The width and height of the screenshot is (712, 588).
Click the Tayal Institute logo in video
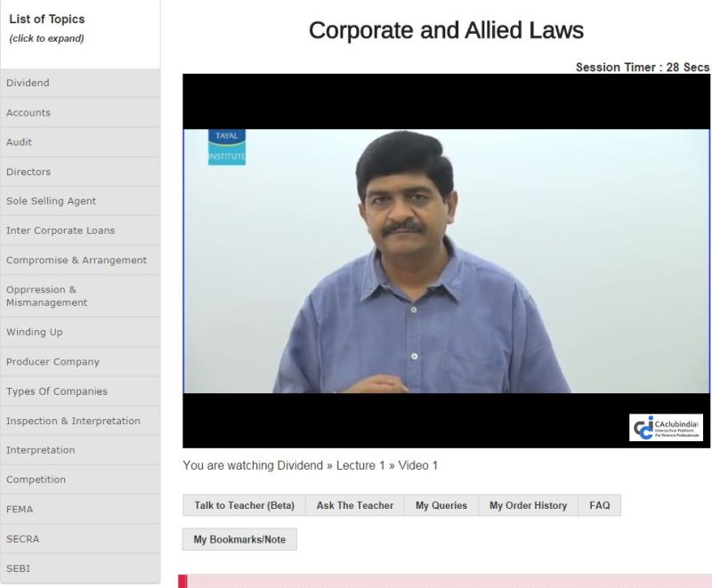coord(226,147)
